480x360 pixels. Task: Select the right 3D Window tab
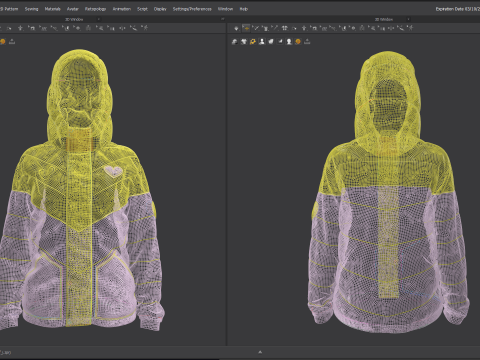click(x=384, y=19)
